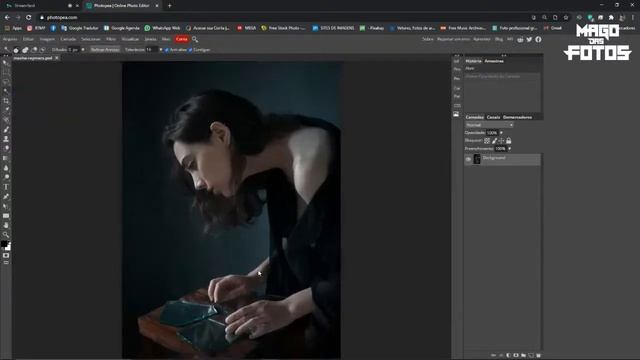Select the Brush tool
The image size is (640, 360).
[x=6, y=129]
